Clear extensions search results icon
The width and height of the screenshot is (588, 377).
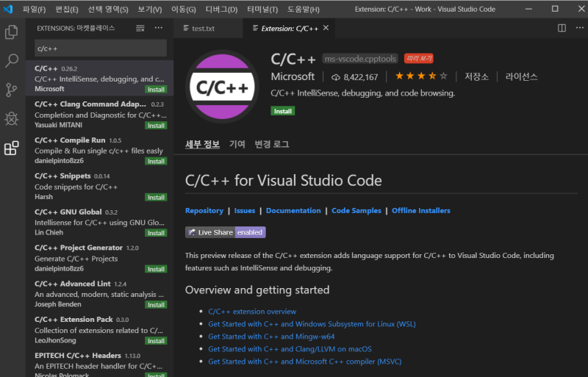tap(140, 28)
